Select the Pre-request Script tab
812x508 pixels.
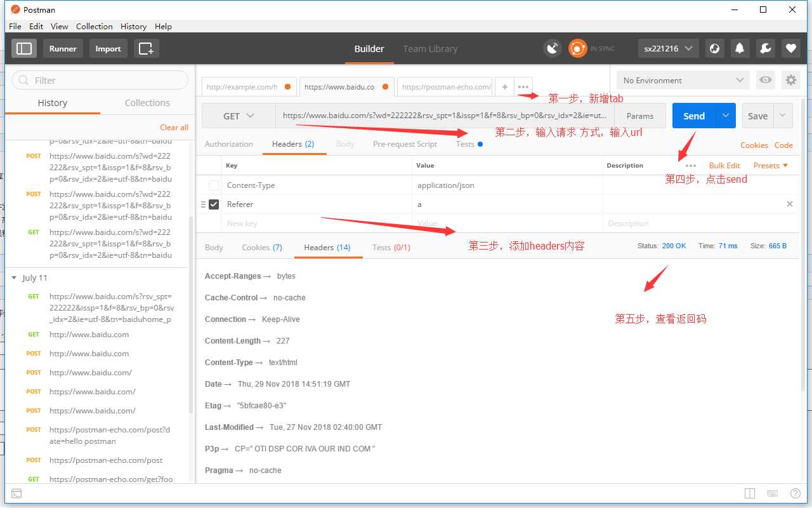click(405, 144)
